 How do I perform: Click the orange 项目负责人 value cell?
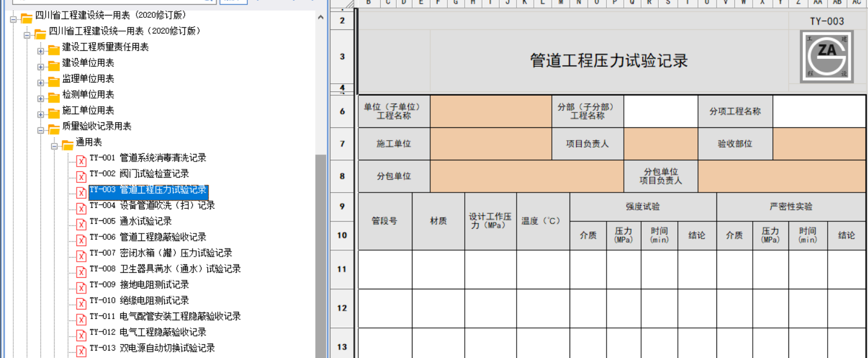pyautogui.click(x=661, y=144)
